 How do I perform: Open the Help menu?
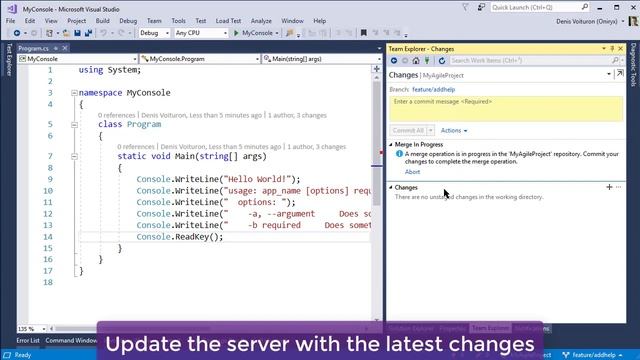[320, 21]
